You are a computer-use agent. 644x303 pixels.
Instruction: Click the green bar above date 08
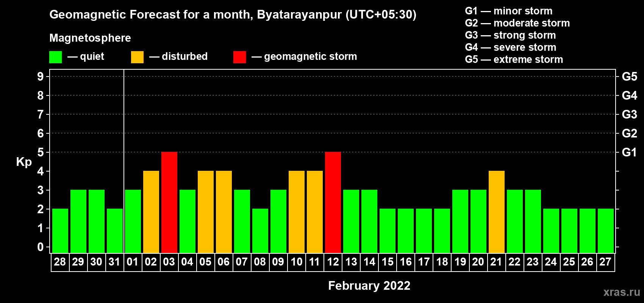pos(260,231)
